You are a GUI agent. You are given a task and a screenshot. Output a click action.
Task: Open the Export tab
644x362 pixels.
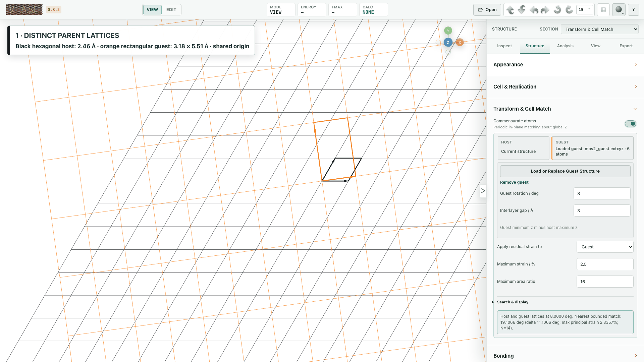tap(626, 46)
